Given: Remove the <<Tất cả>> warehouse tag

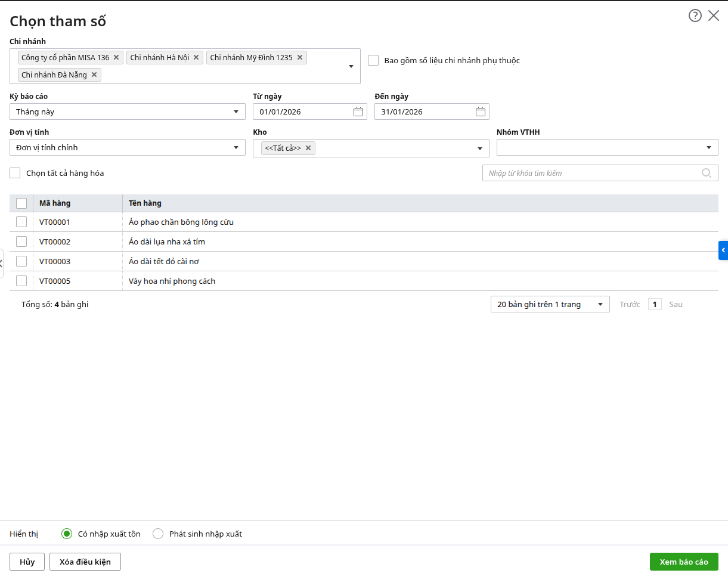Looking at the screenshot, I should (x=308, y=148).
